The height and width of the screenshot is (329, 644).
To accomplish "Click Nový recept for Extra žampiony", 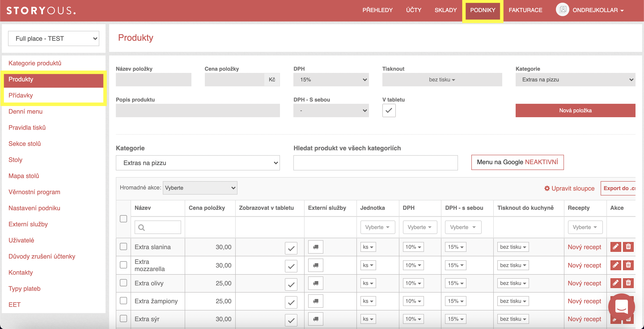I will click(584, 301).
